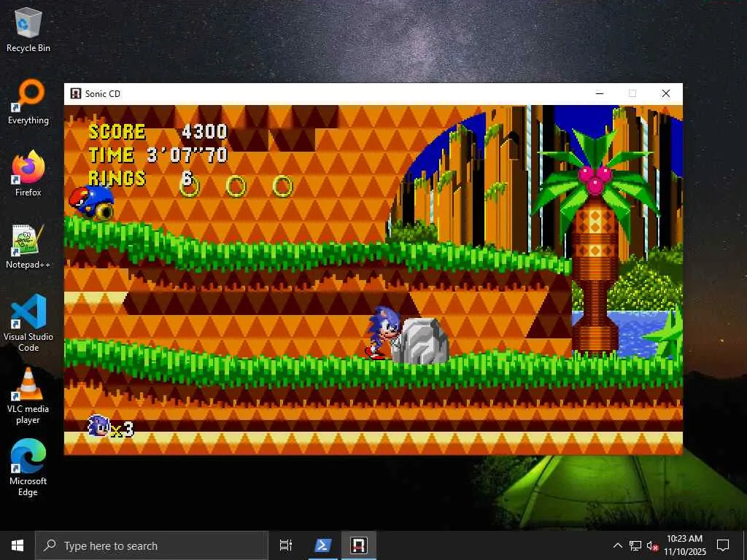Click the Sonic character beside the rock
The width and height of the screenshot is (747, 560).
[x=382, y=332]
